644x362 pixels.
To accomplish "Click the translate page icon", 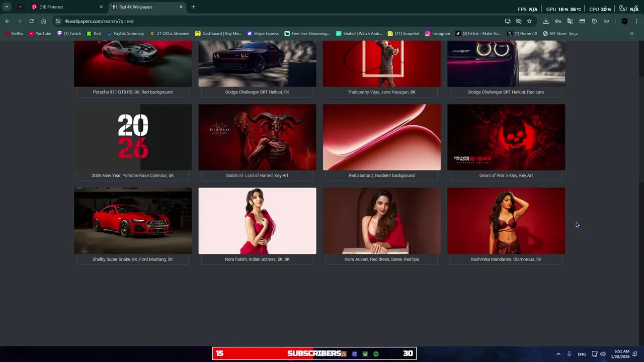I will pos(570,21).
